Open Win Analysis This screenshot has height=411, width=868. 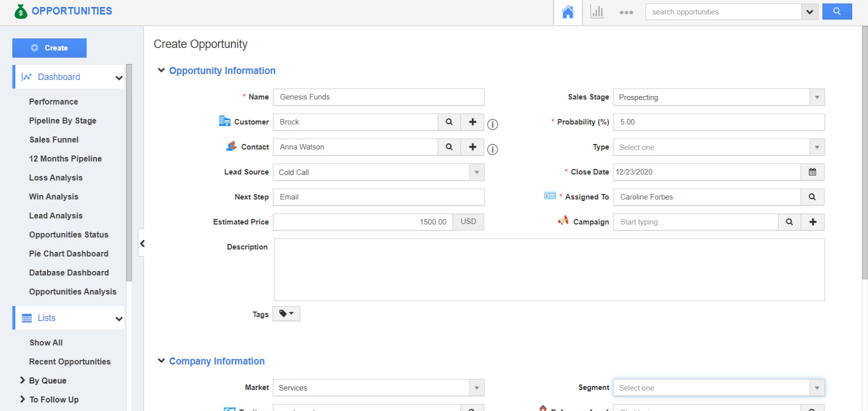[53, 196]
